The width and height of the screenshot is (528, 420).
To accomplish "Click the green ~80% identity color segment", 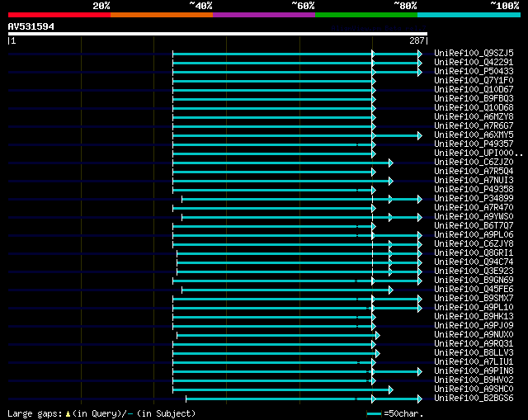I will tap(366, 15).
